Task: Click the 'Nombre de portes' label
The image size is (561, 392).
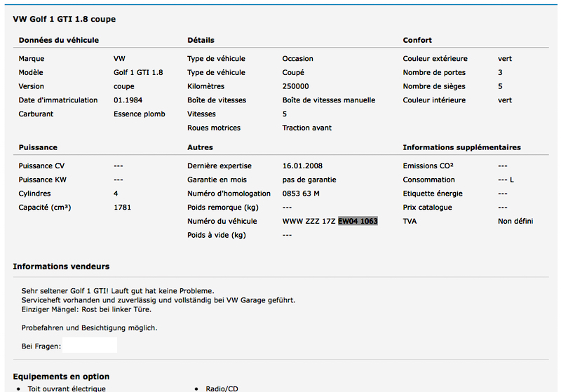Action: point(434,73)
